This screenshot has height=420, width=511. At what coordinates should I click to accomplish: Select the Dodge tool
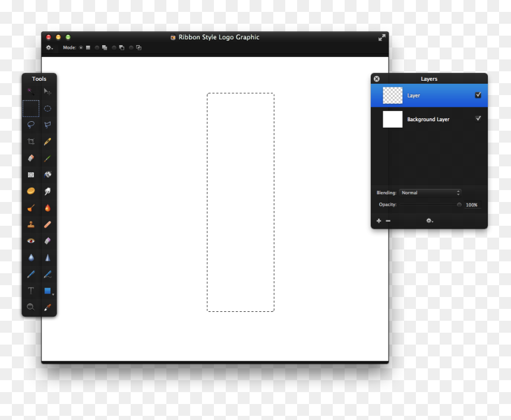tap(31, 208)
